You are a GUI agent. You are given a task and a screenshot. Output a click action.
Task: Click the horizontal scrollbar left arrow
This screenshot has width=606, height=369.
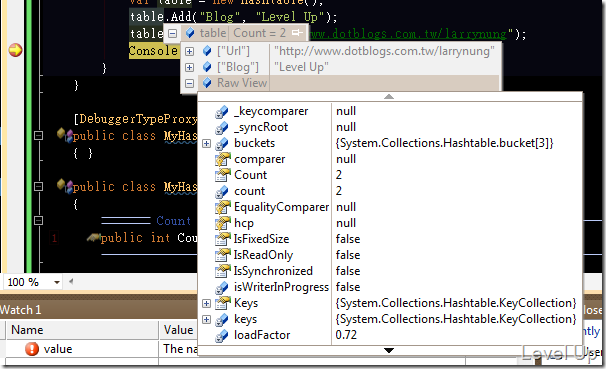tap(71, 282)
